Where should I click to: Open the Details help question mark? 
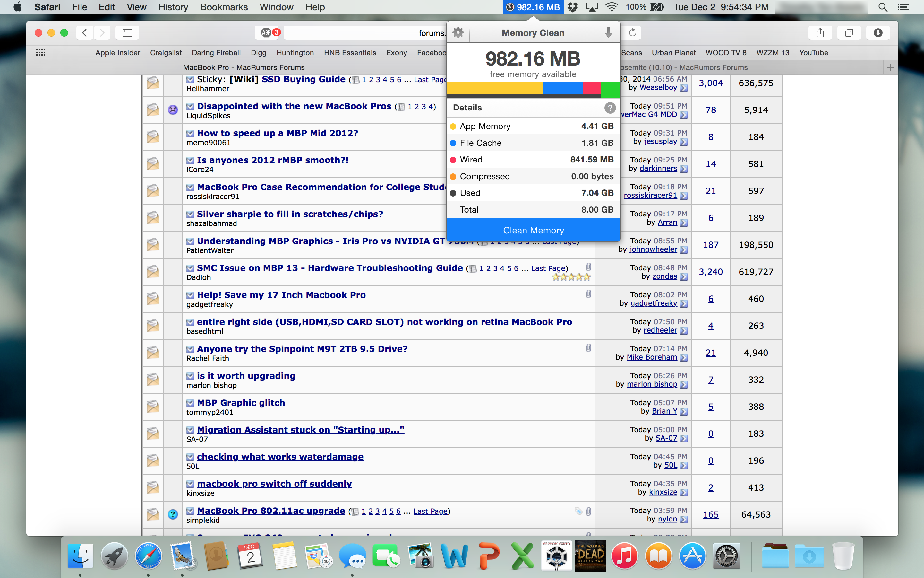point(610,108)
